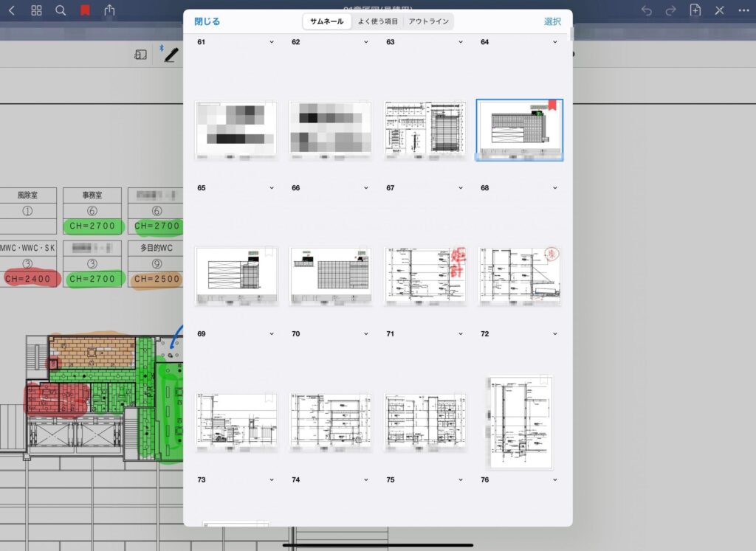
Task: Open the thumbnail grid view icon
Action: tap(36, 10)
